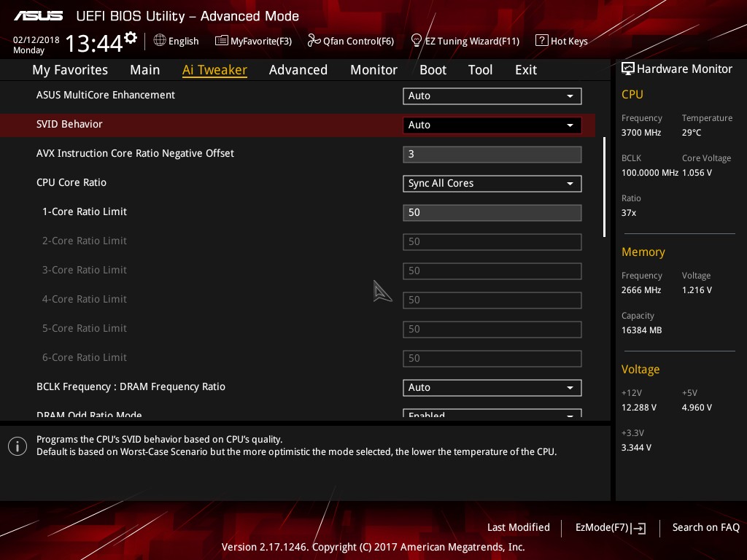
Task: Select the Ai Tweaker tab
Action: pyautogui.click(x=214, y=70)
